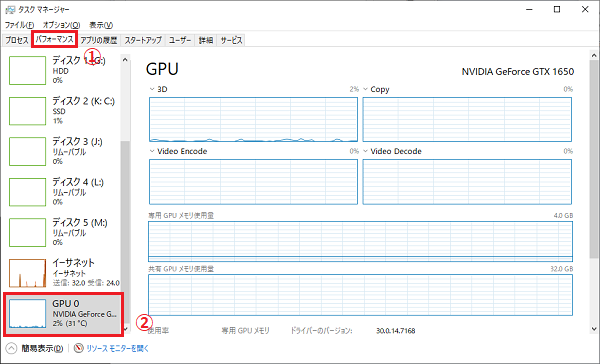Open the Video Encode engine dropdown
Screen dimensions: 600x364
(152, 151)
